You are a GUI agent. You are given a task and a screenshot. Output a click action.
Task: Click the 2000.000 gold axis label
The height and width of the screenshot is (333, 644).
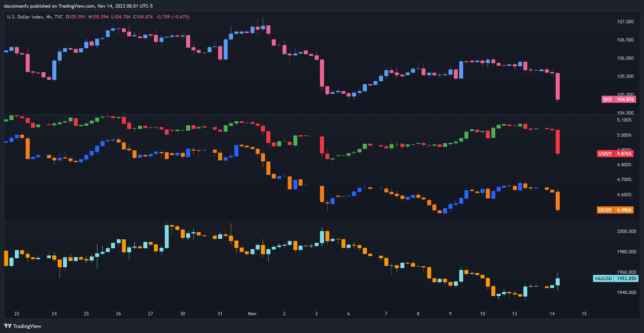click(626, 232)
